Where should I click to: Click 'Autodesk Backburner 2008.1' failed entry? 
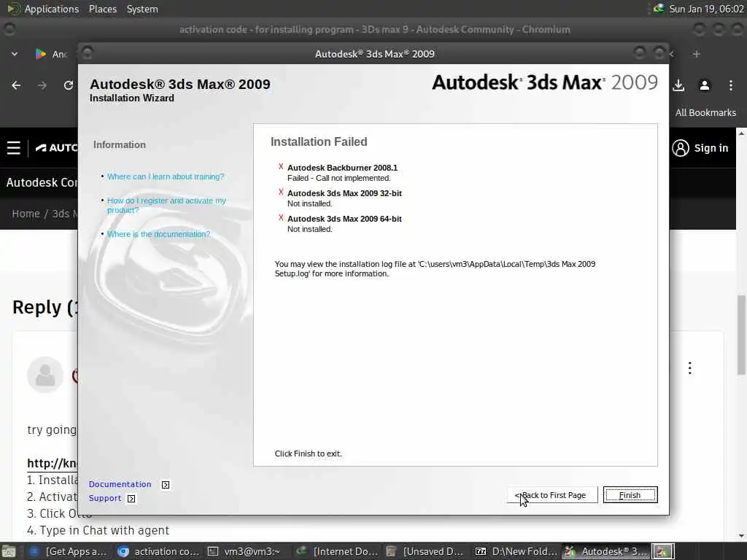342,168
